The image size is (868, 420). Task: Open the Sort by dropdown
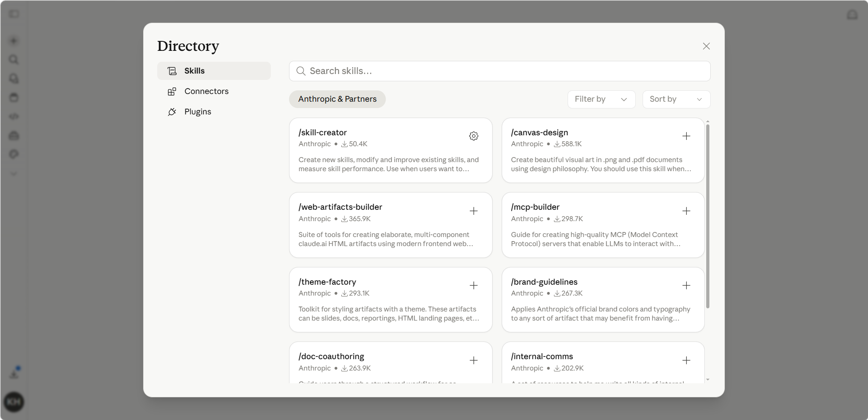tap(676, 99)
